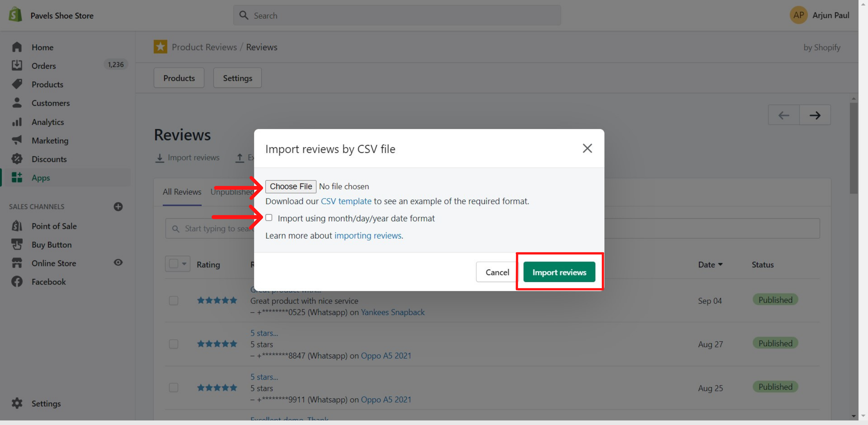
Task: Click five-star rating of Sep 04 review
Action: [217, 300]
